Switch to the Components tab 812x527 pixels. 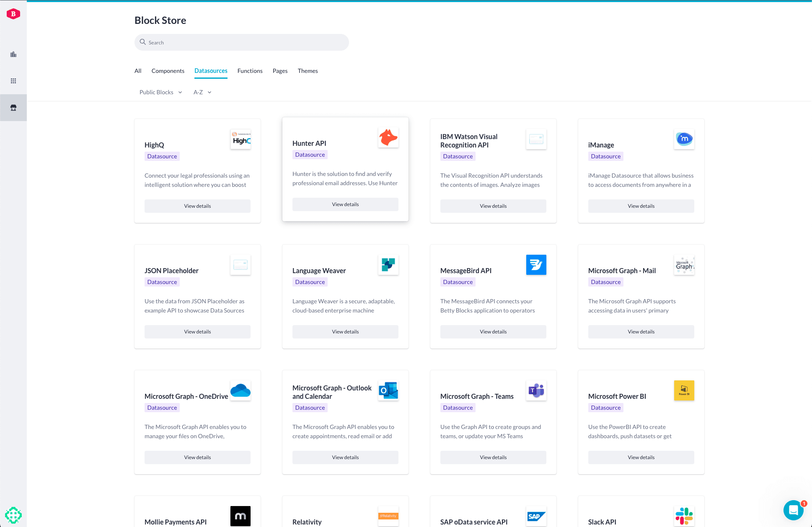coord(168,71)
